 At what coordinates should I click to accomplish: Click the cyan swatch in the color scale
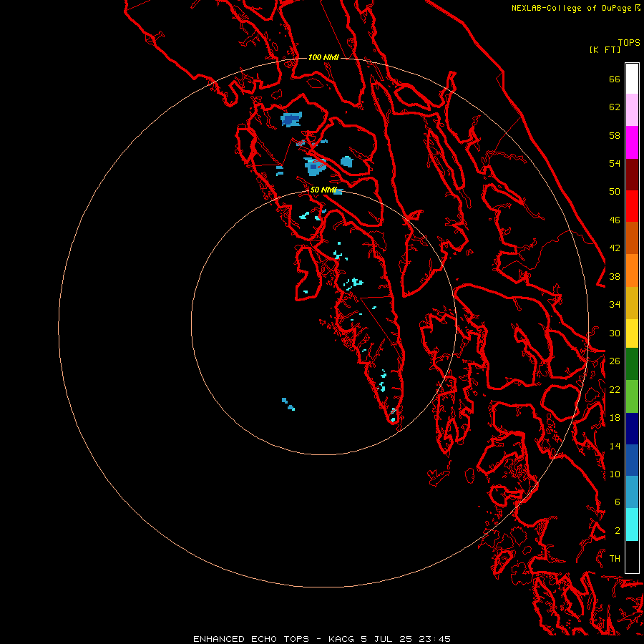[632, 525]
